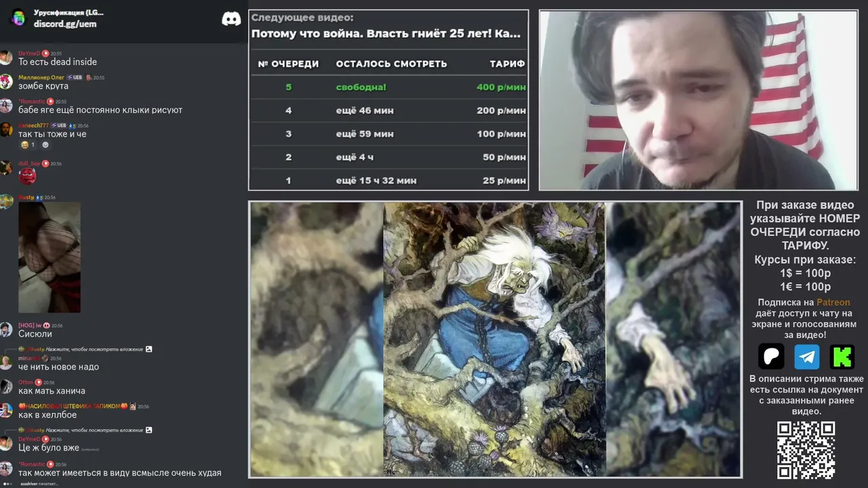Click the '№ ОЧЕРЕДИ' column header
Screen dimensions: 868x488
(288, 64)
